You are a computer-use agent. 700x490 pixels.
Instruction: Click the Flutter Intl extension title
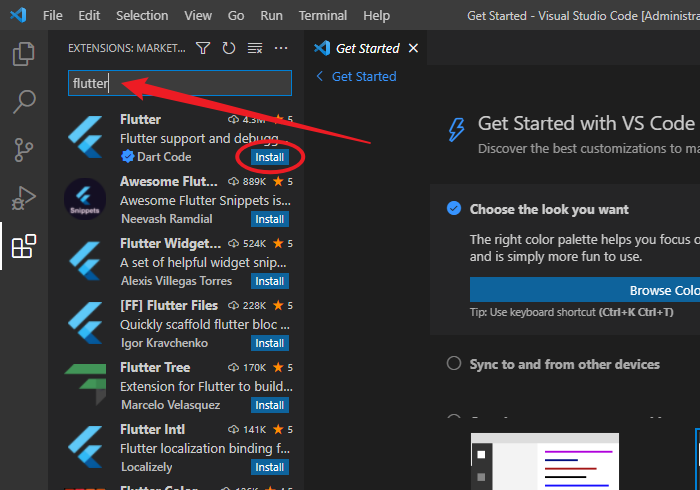coord(152,429)
